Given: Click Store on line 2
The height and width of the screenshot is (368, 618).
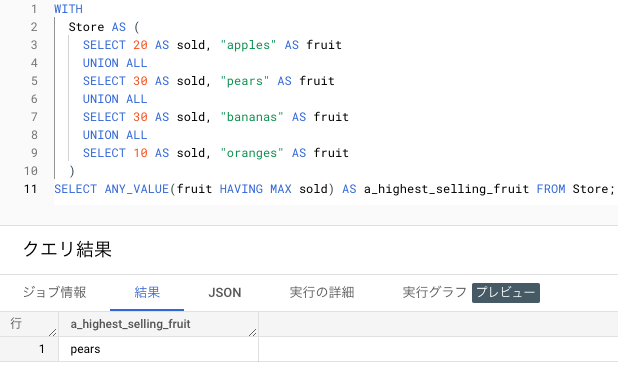Looking at the screenshot, I should coord(86,27).
